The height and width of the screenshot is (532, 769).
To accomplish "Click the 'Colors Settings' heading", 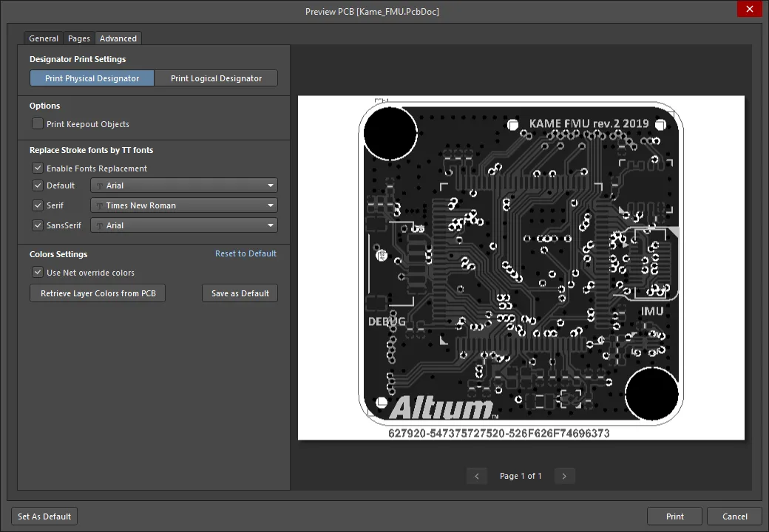I will point(58,254).
